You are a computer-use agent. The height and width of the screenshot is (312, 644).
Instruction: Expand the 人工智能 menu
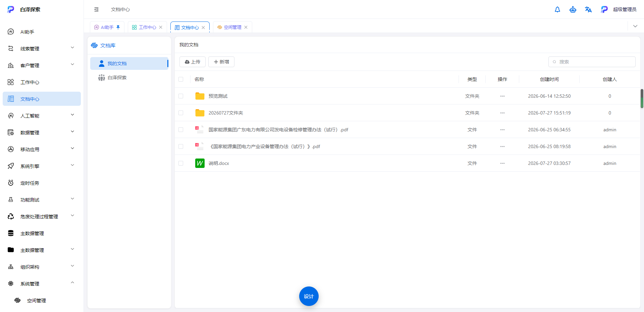click(42, 116)
